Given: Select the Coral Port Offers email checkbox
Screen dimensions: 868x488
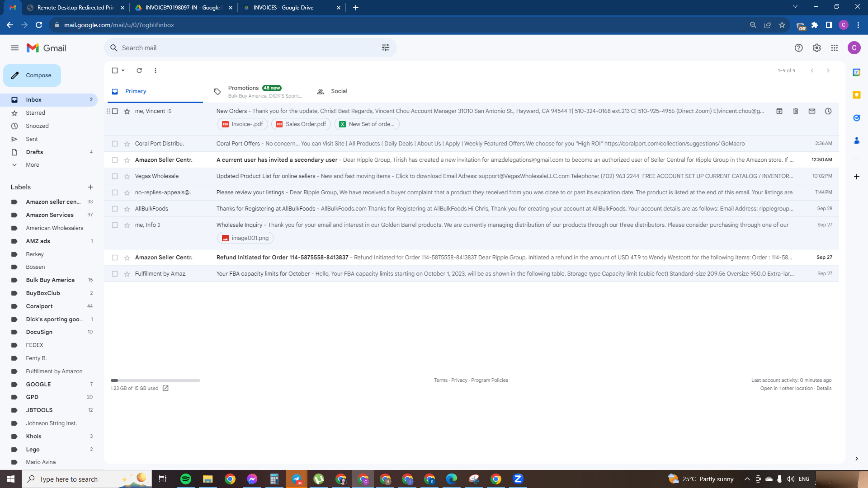Looking at the screenshot, I should click(x=115, y=144).
